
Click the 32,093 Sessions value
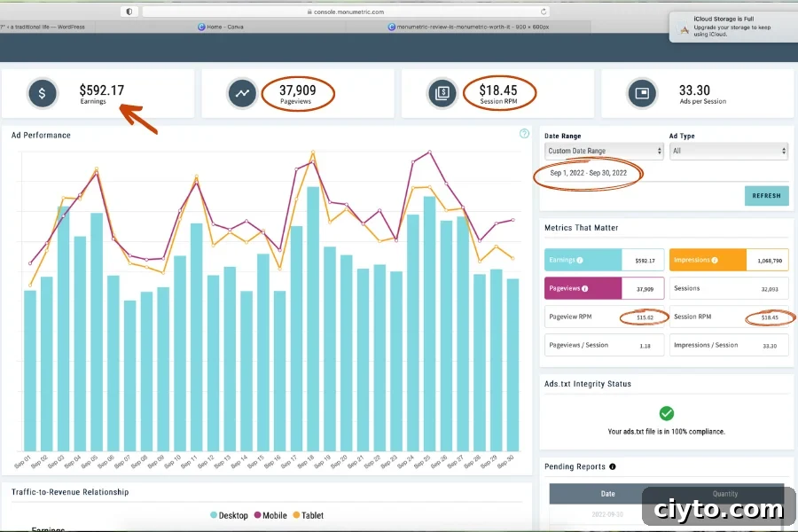click(770, 289)
